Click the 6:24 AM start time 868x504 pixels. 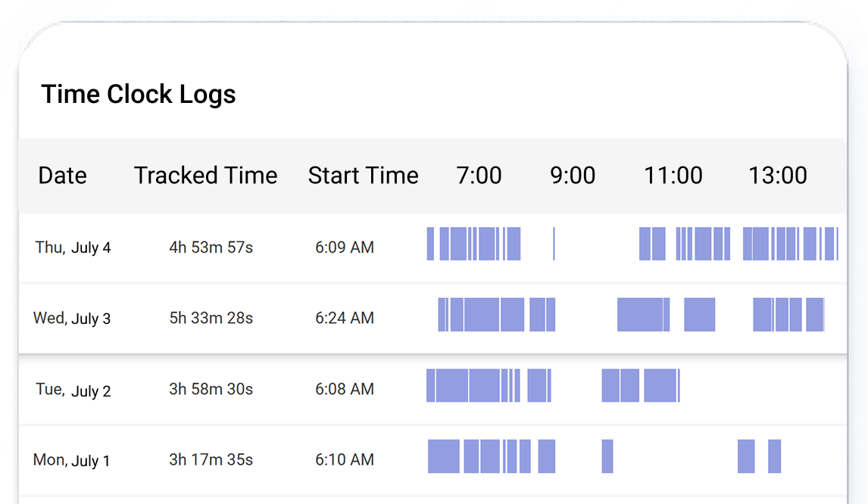click(x=345, y=318)
